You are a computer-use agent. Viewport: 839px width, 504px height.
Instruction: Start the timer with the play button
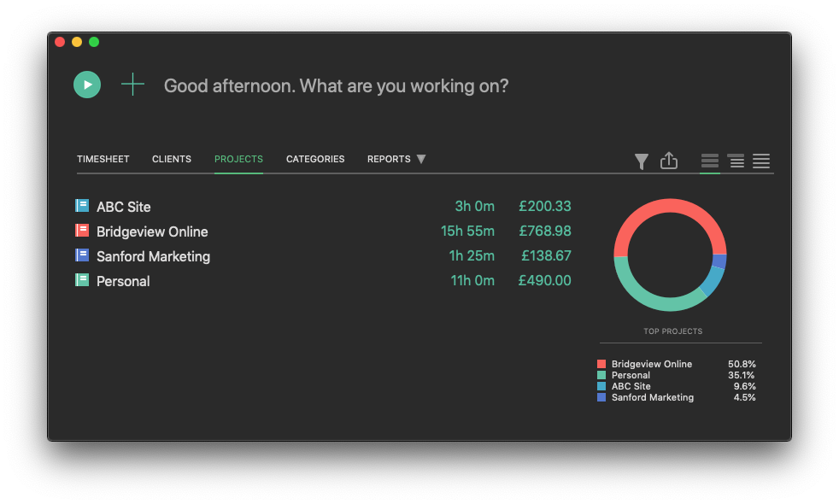(87, 85)
